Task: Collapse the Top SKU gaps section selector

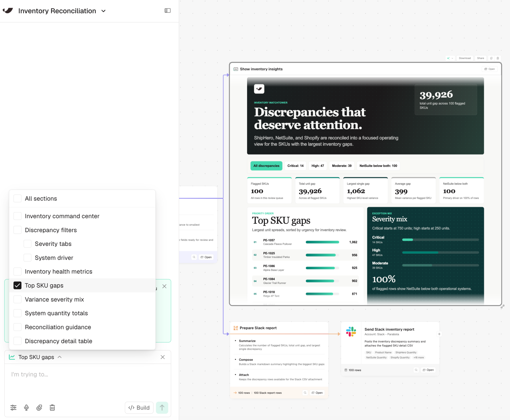Action: tap(60, 357)
